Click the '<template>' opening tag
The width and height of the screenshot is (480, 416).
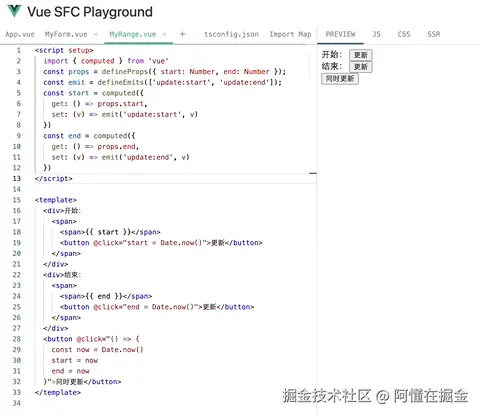click(x=56, y=200)
